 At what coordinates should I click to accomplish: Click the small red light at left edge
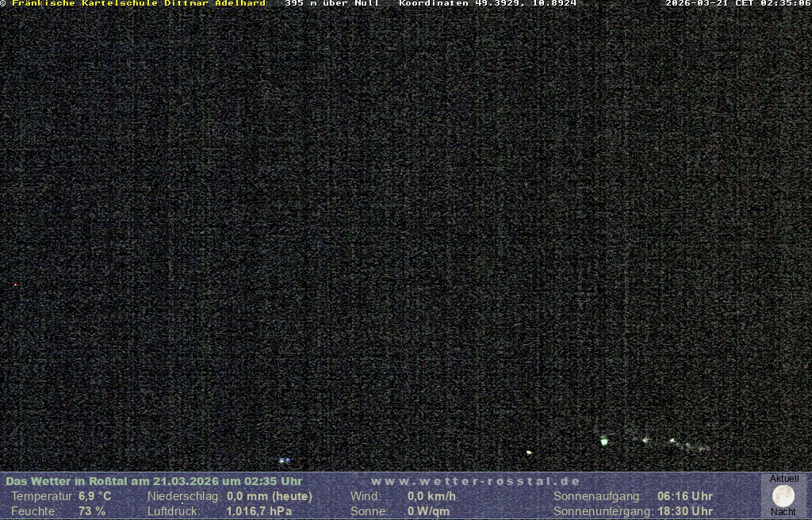[15, 285]
